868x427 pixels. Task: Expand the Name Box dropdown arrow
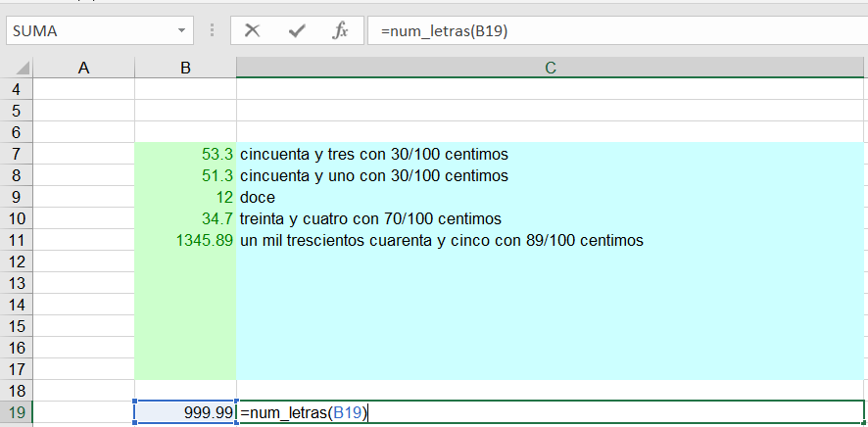(x=181, y=30)
